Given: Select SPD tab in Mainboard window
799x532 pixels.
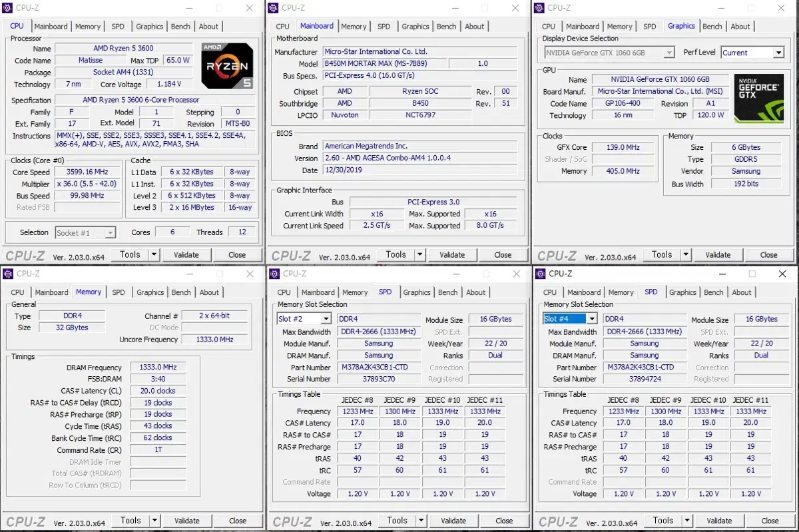Looking at the screenshot, I should (384, 27).
